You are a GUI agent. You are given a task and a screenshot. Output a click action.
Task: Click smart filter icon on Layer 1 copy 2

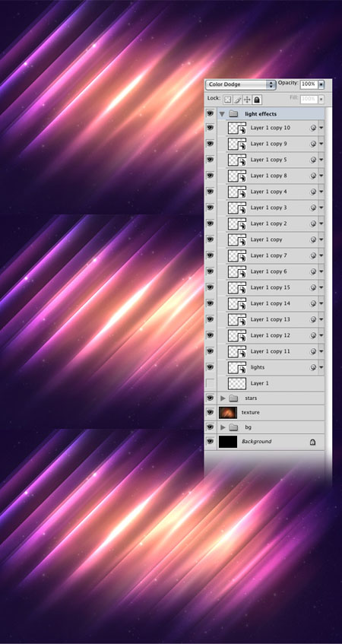pyautogui.click(x=313, y=224)
